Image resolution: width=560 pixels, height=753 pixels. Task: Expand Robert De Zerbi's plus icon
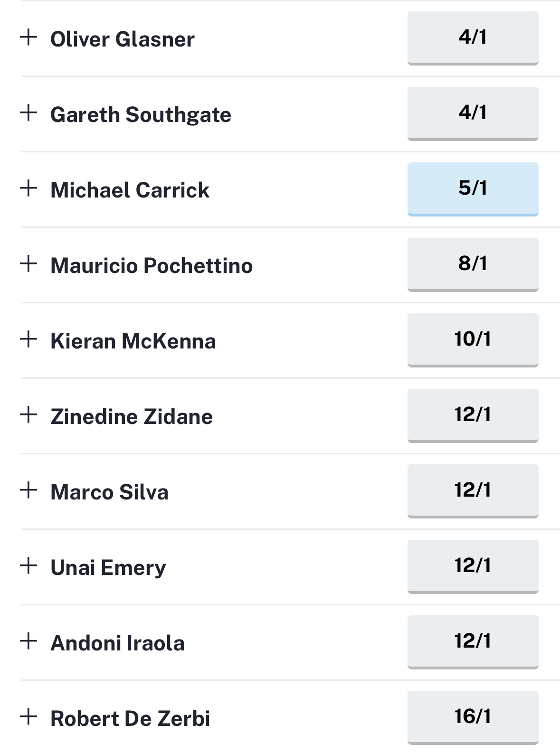coord(28,716)
